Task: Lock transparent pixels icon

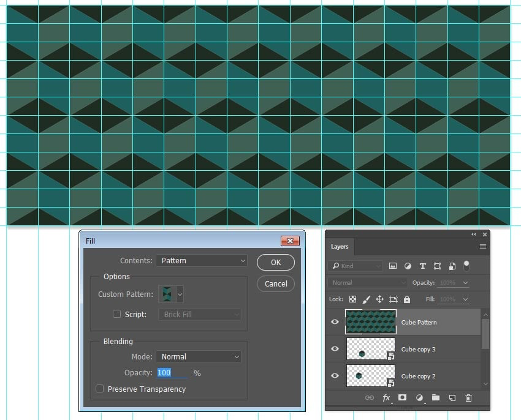Action: [352, 299]
